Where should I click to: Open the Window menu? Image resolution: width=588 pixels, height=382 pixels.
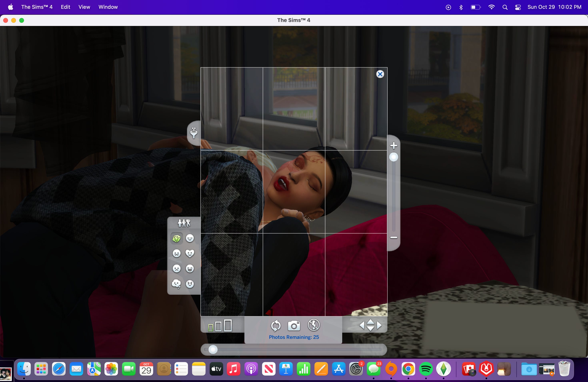pos(108,7)
